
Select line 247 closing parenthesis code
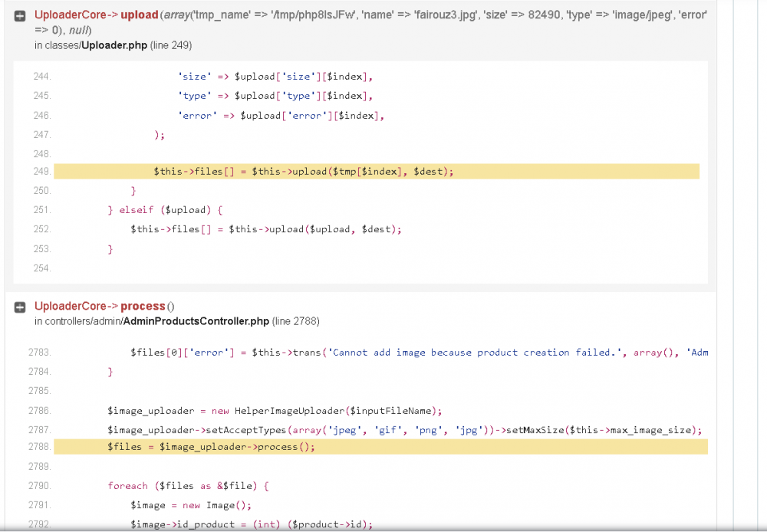pyautogui.click(x=160, y=135)
